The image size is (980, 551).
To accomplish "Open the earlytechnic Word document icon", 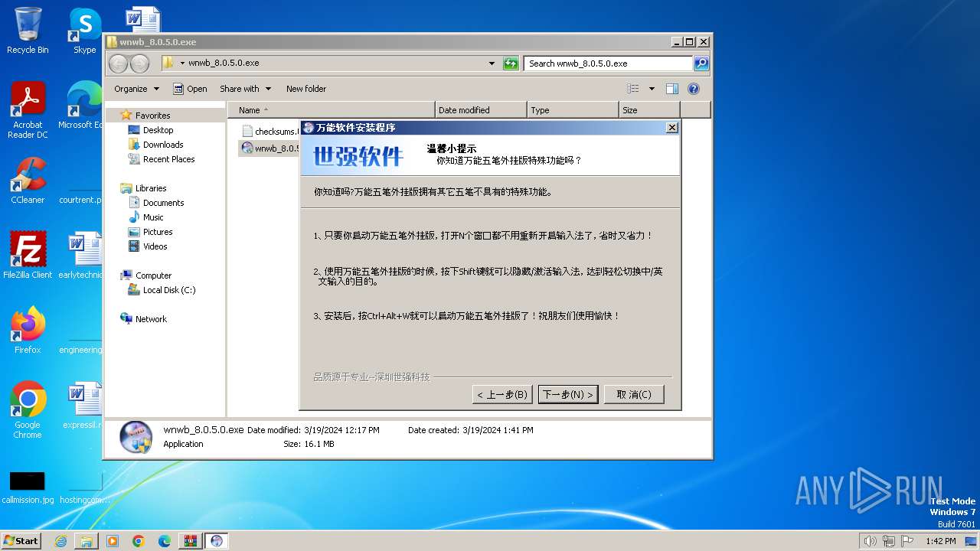I will (x=83, y=255).
